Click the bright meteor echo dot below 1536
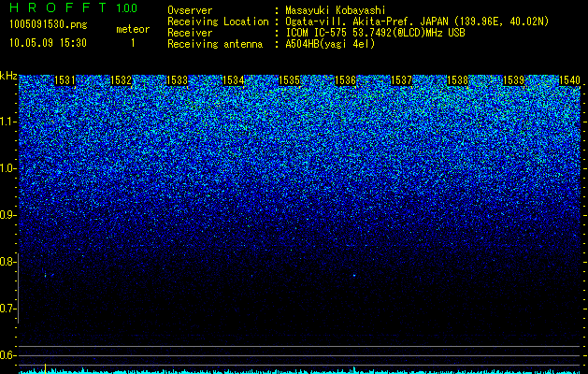 354,275
